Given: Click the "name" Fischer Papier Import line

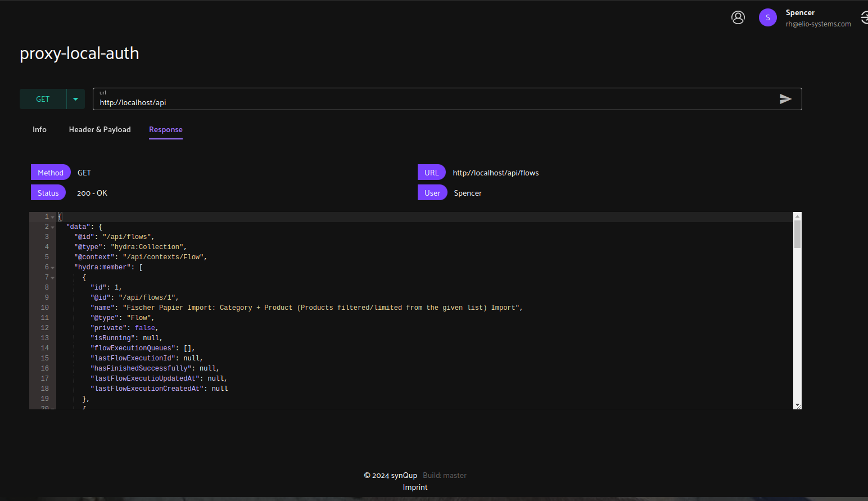Looking at the screenshot, I should 307,308.
